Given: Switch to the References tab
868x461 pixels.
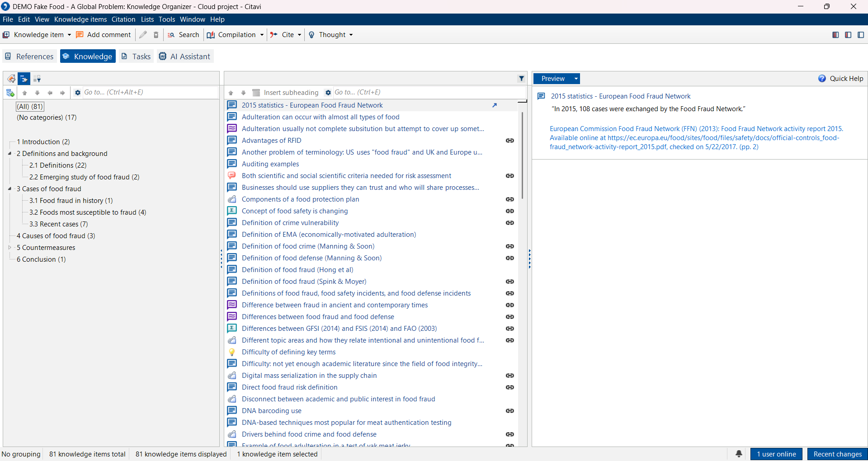Looking at the screenshot, I should (x=29, y=56).
